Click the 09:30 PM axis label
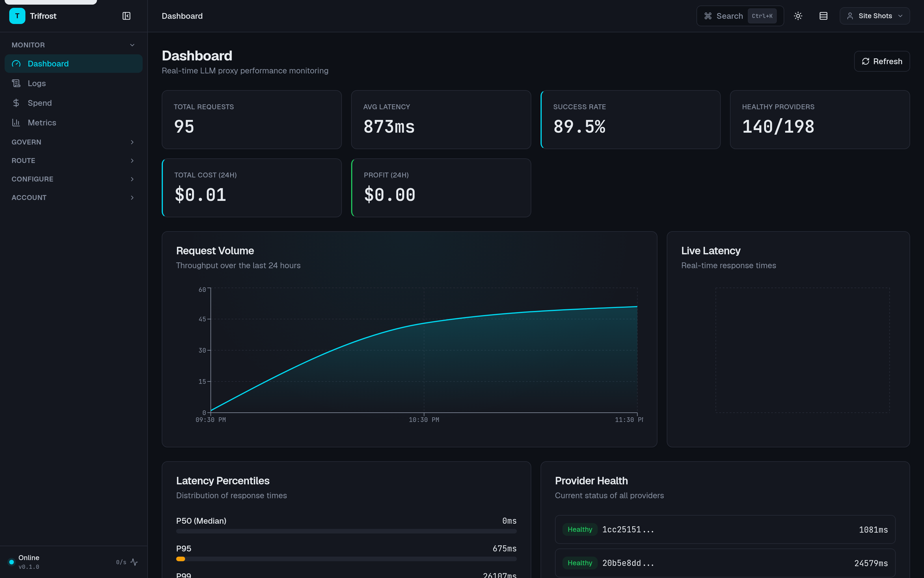This screenshot has width=924, height=578. tap(211, 420)
